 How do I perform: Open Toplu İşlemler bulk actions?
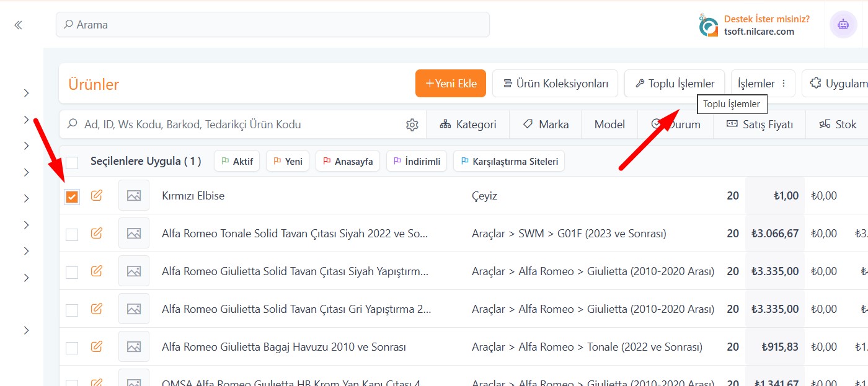(674, 84)
